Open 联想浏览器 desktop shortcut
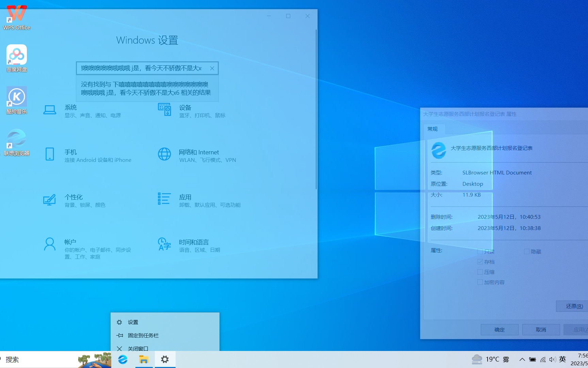Screen dimensions: 588x368 (17, 142)
